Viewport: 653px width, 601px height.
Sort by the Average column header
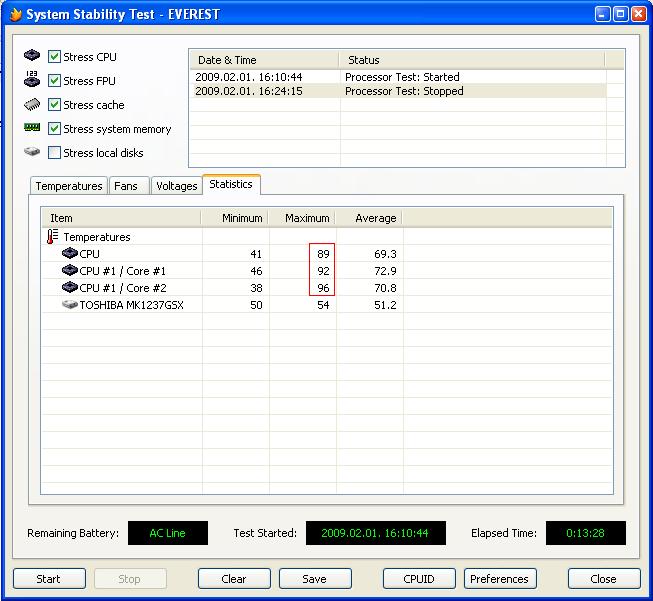pos(369,218)
